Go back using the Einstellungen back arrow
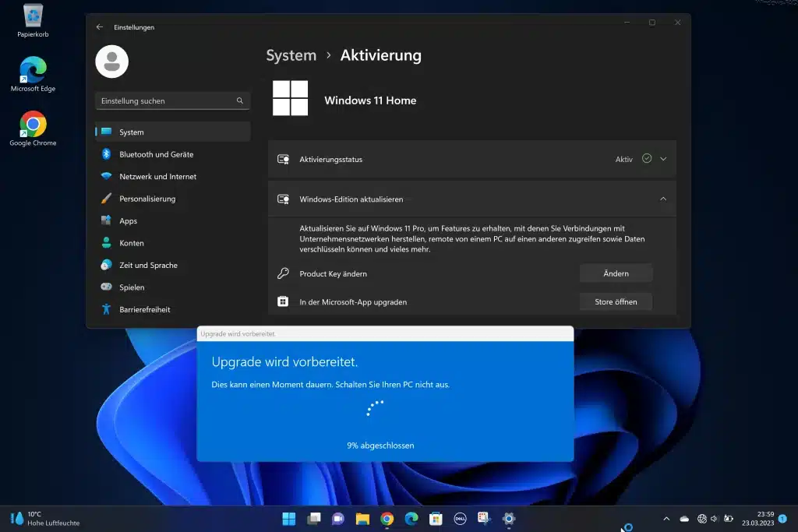Image resolution: width=798 pixels, height=532 pixels. pyautogui.click(x=100, y=27)
